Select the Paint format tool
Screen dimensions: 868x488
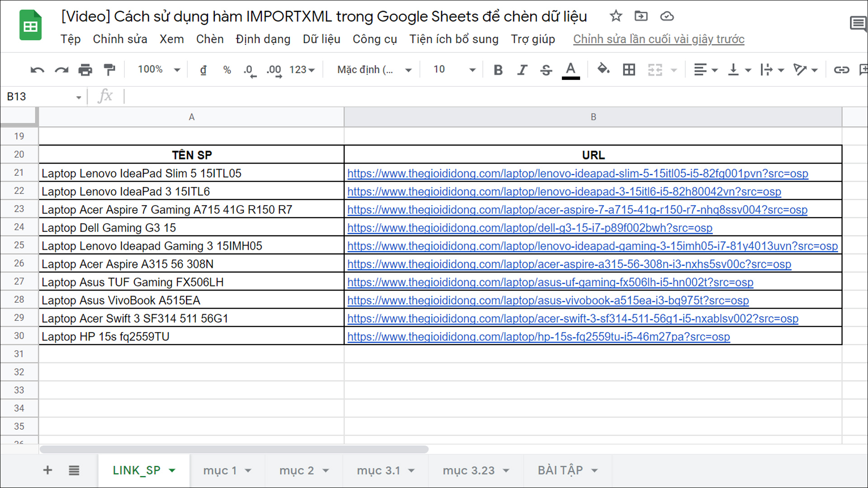[109, 70]
